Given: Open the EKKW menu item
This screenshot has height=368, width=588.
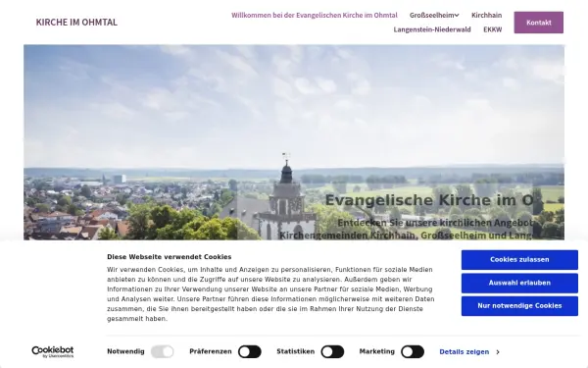Looking at the screenshot, I should click(492, 29).
